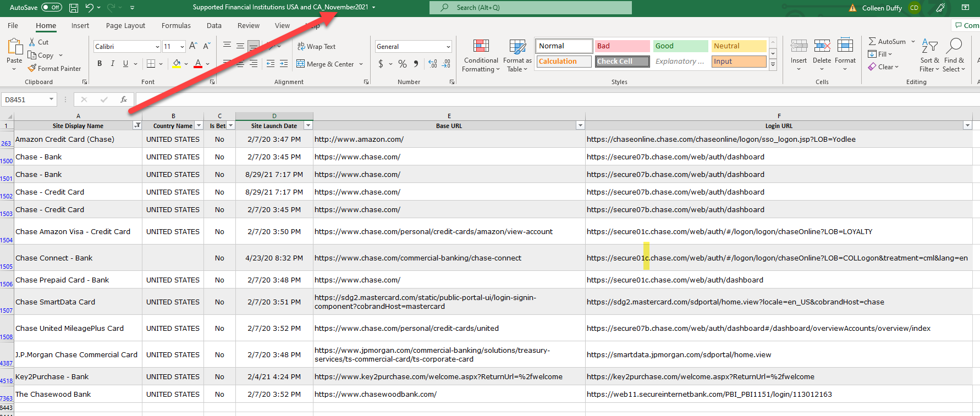The height and width of the screenshot is (416, 980).
Task: Click Decrease Decimal icon
Action: click(446, 64)
